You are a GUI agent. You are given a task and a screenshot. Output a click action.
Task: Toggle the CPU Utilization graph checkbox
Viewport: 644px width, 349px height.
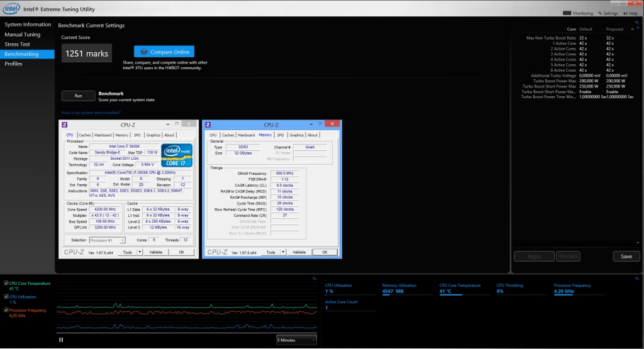pyautogui.click(x=6, y=296)
